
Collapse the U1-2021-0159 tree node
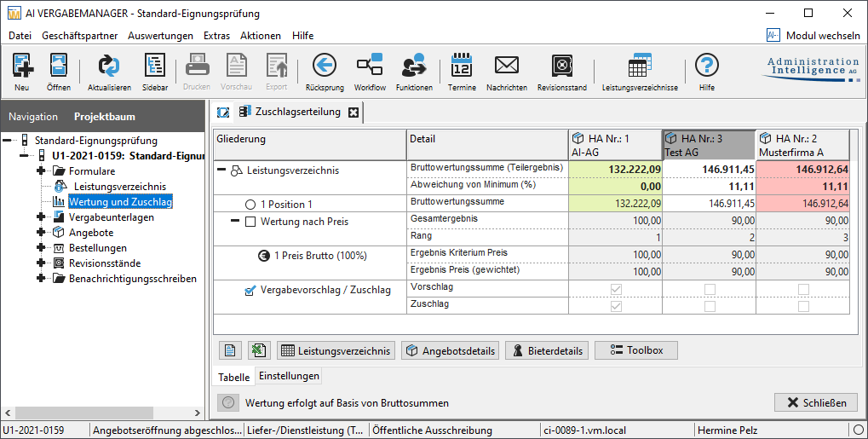[24, 155]
